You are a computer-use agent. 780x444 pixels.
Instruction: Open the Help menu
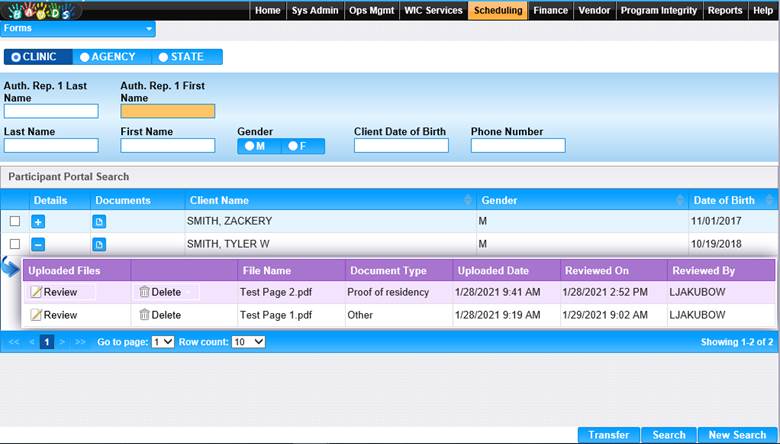763,10
